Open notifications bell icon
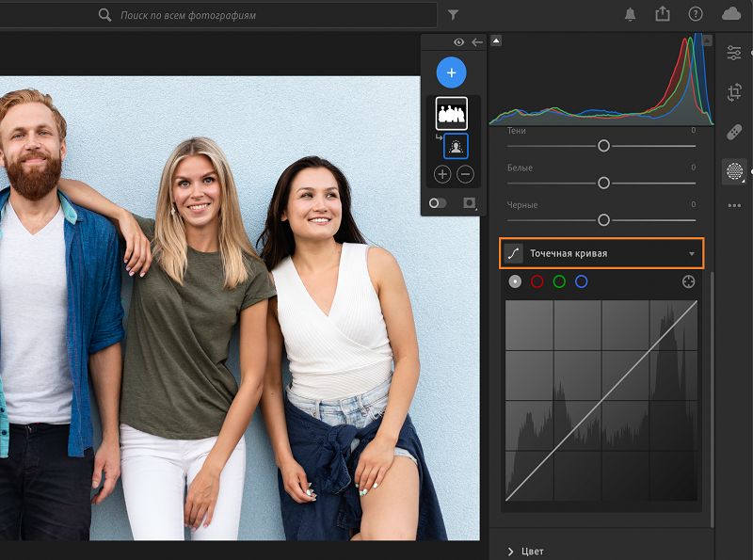The height and width of the screenshot is (560, 753). coord(630,14)
